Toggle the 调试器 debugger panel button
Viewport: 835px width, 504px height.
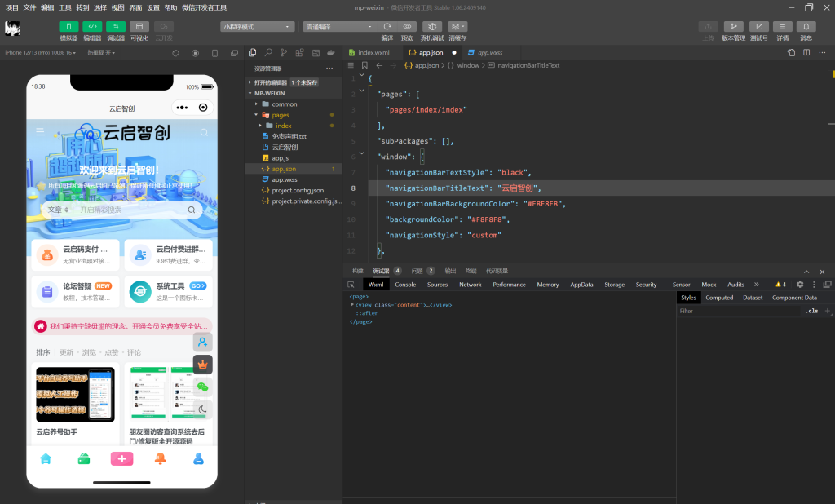pos(116,27)
